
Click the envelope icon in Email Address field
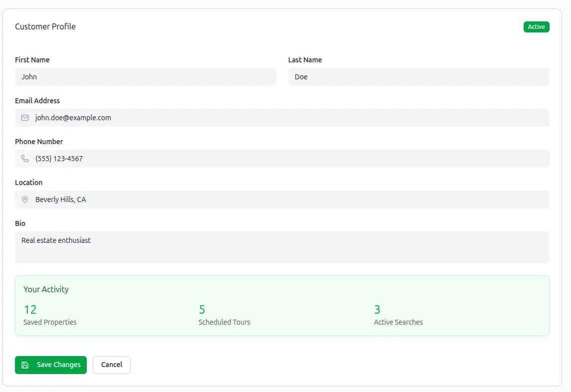[x=25, y=118]
